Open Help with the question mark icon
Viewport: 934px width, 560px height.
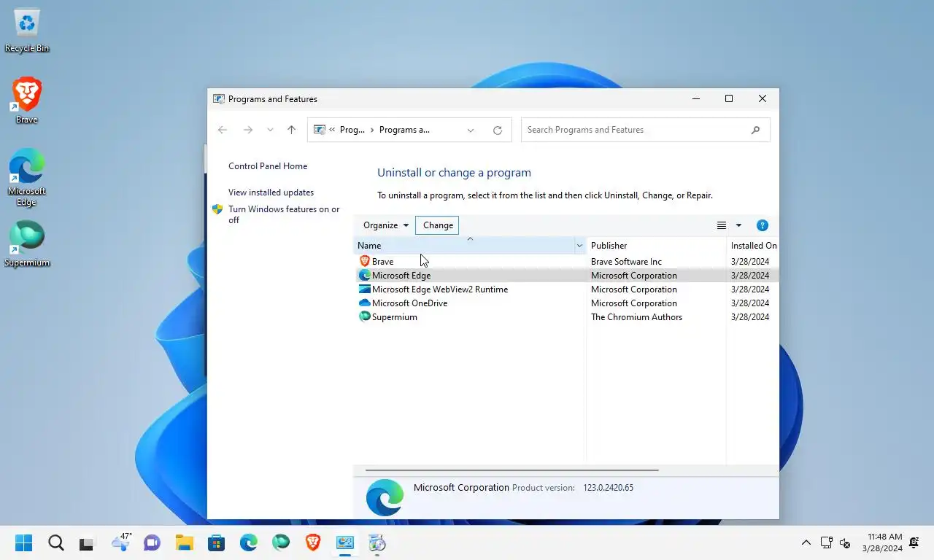pyautogui.click(x=763, y=225)
